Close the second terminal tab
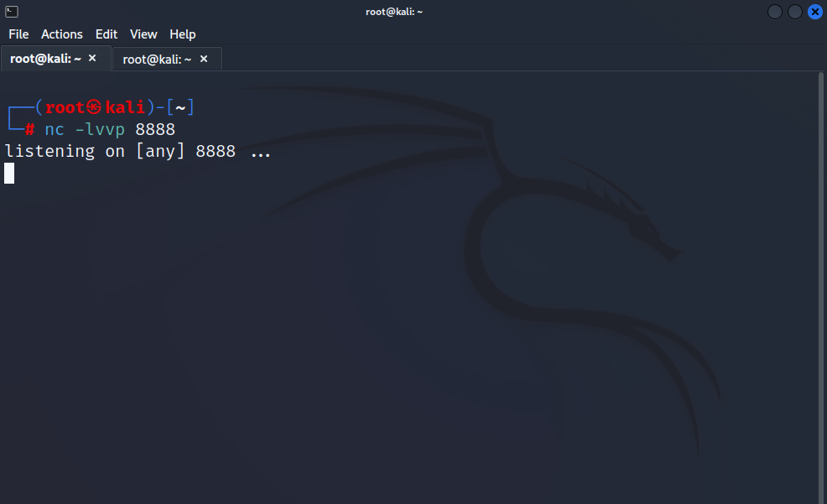827x504 pixels. 204,59
